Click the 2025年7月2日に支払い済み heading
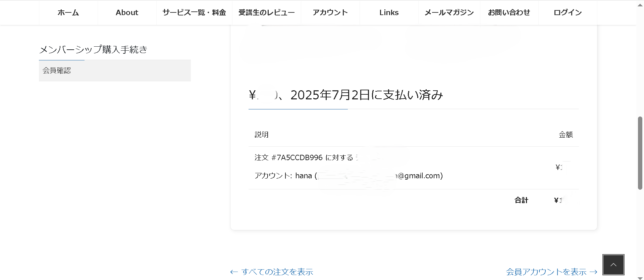 (366, 95)
